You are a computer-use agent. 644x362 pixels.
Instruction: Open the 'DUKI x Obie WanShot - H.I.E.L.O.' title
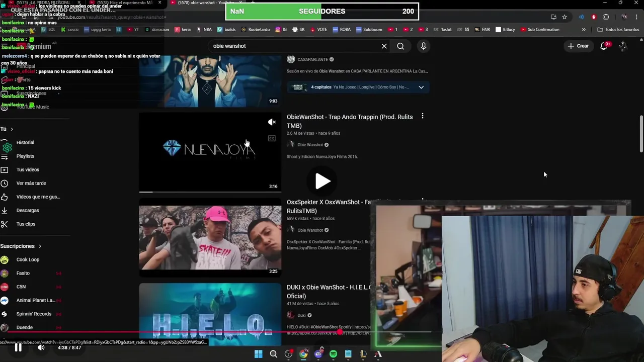coord(329,292)
